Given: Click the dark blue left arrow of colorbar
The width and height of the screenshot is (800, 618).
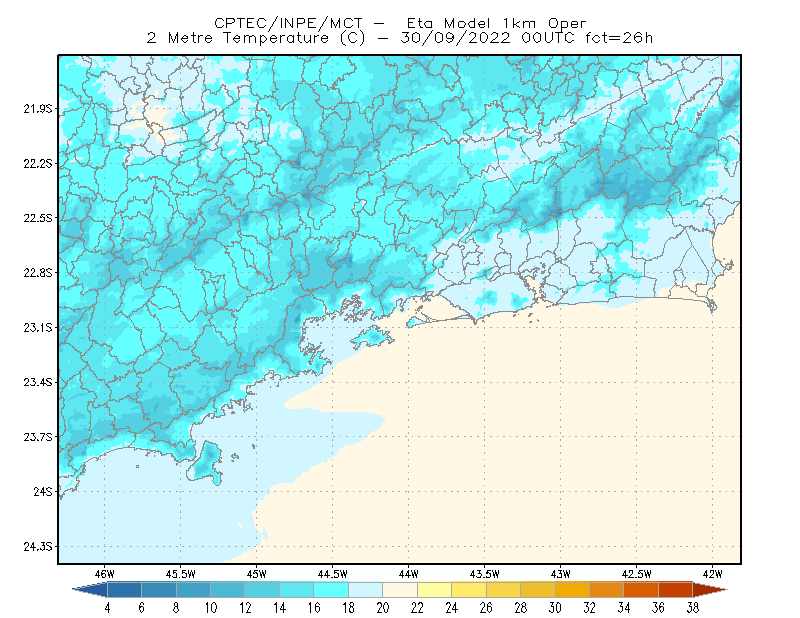Looking at the screenshot, I should coord(90,590).
